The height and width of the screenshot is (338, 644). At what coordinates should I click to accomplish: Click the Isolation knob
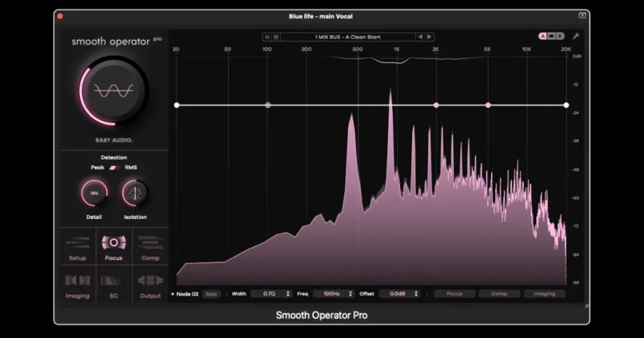(135, 193)
